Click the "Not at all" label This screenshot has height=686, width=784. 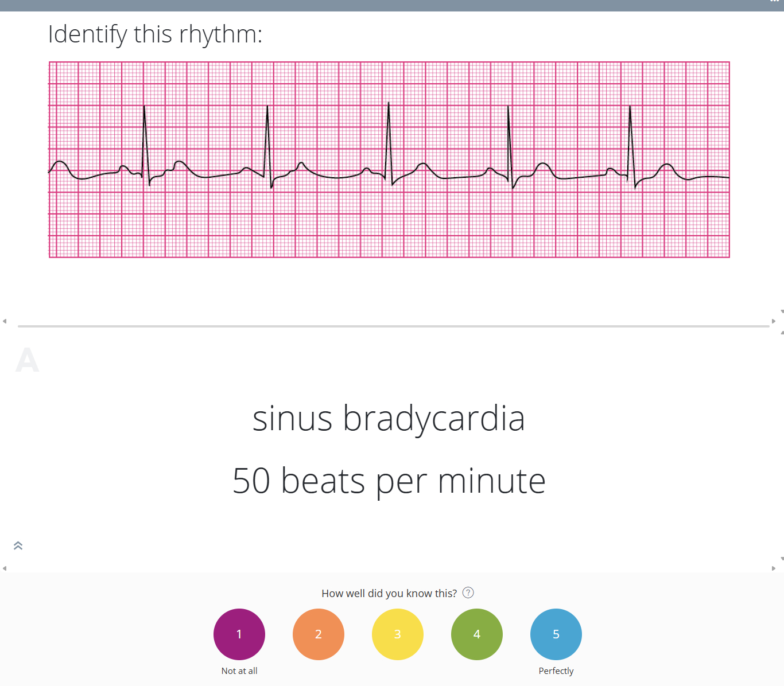click(239, 671)
